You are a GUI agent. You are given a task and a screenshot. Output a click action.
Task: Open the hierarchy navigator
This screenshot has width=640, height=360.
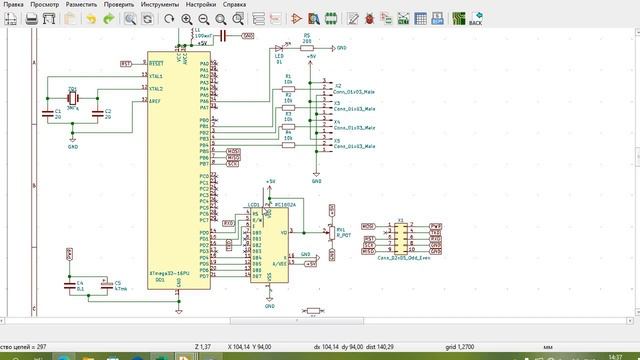[259, 19]
